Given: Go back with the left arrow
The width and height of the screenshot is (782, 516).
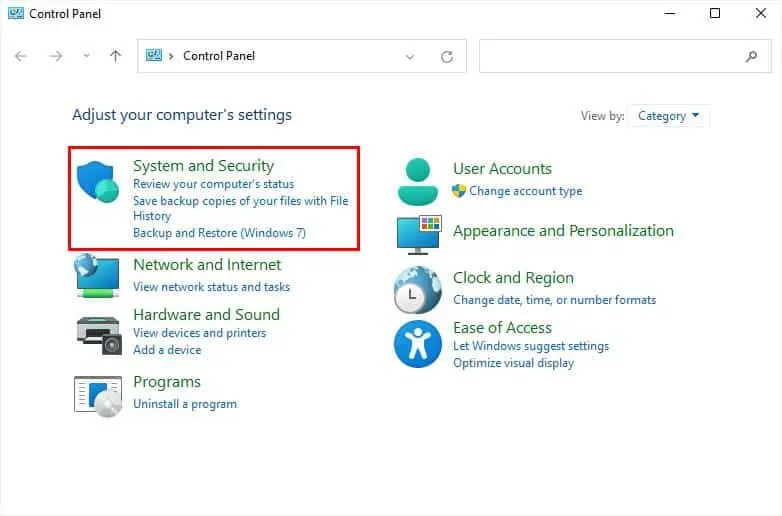Looking at the screenshot, I should tap(21, 56).
